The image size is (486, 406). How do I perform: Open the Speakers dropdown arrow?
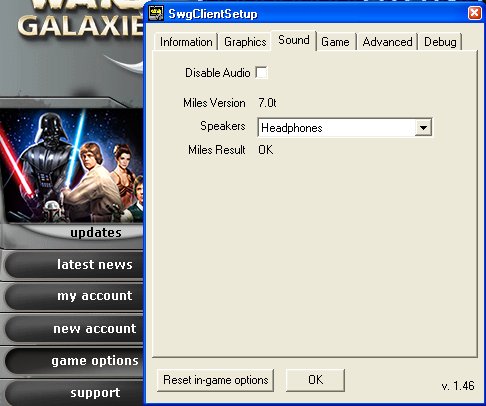(423, 128)
